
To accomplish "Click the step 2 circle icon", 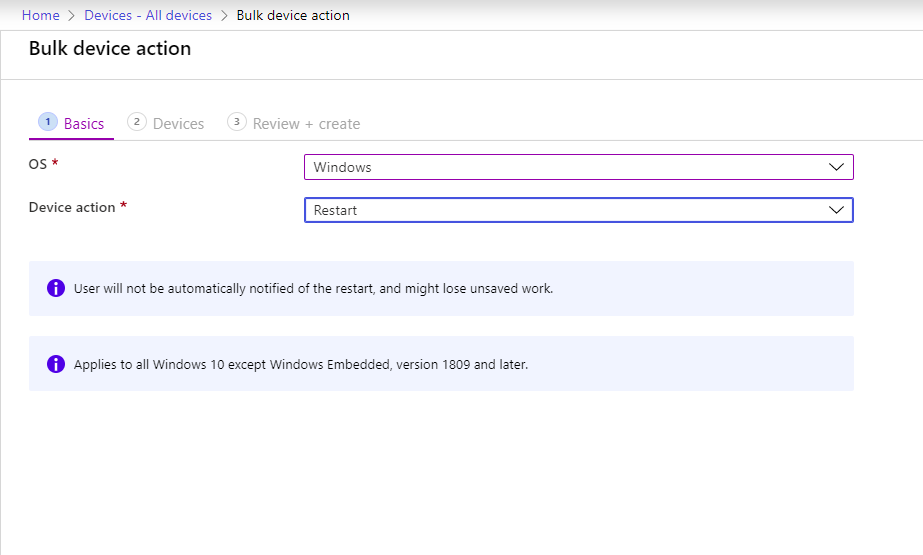I will (x=137, y=121).
